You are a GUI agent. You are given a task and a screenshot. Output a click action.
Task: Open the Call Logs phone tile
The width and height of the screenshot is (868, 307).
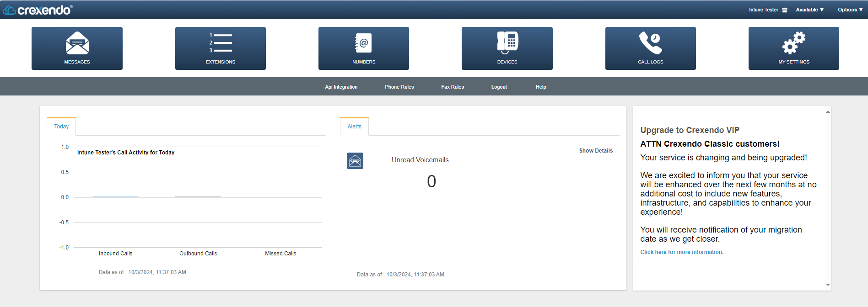[651, 48]
